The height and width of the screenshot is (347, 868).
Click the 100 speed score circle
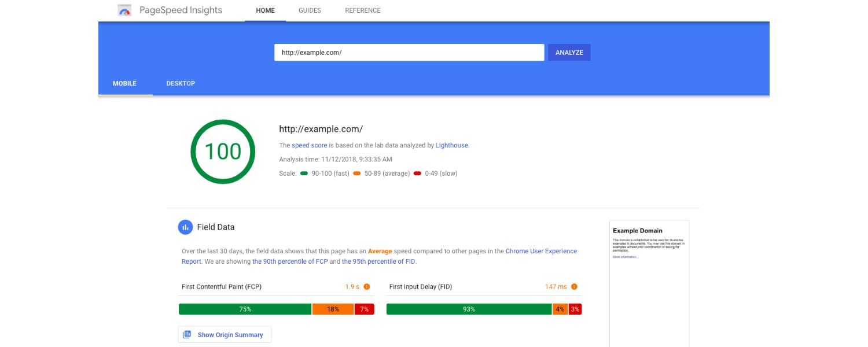[x=223, y=151]
